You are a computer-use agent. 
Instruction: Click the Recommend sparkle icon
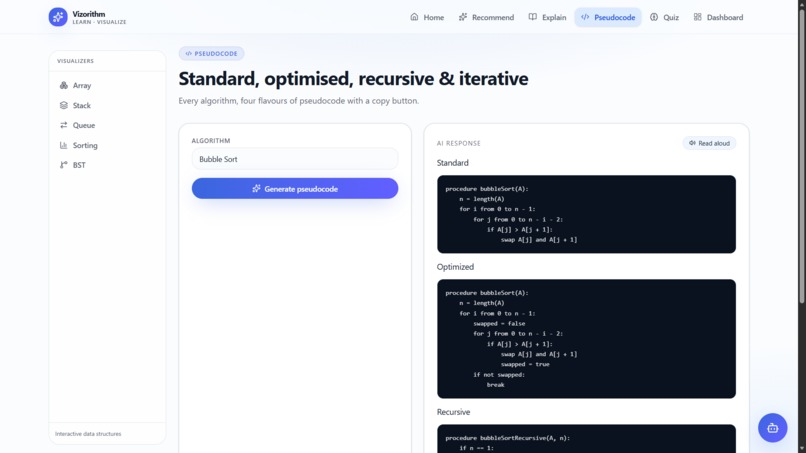[463, 17]
